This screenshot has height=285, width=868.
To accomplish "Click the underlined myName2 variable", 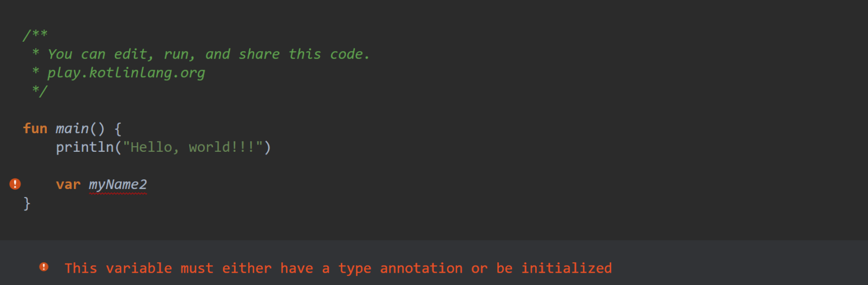I will coord(118,185).
